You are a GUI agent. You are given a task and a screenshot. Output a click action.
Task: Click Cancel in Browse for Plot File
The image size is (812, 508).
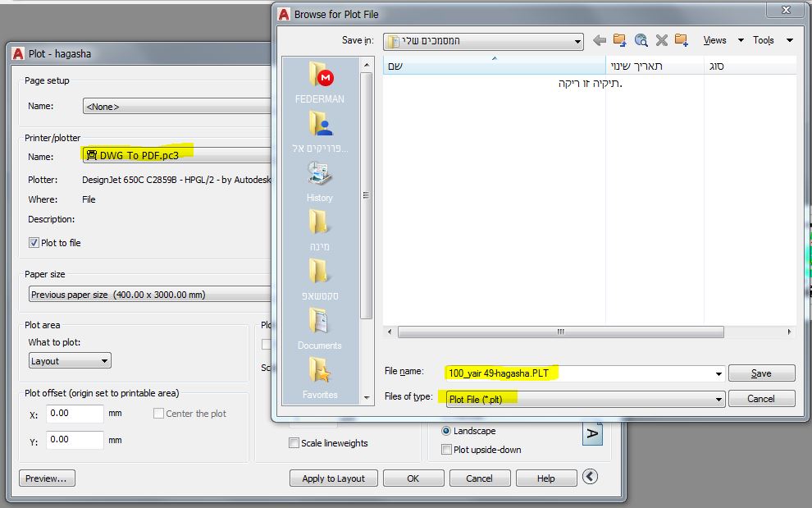(x=761, y=399)
